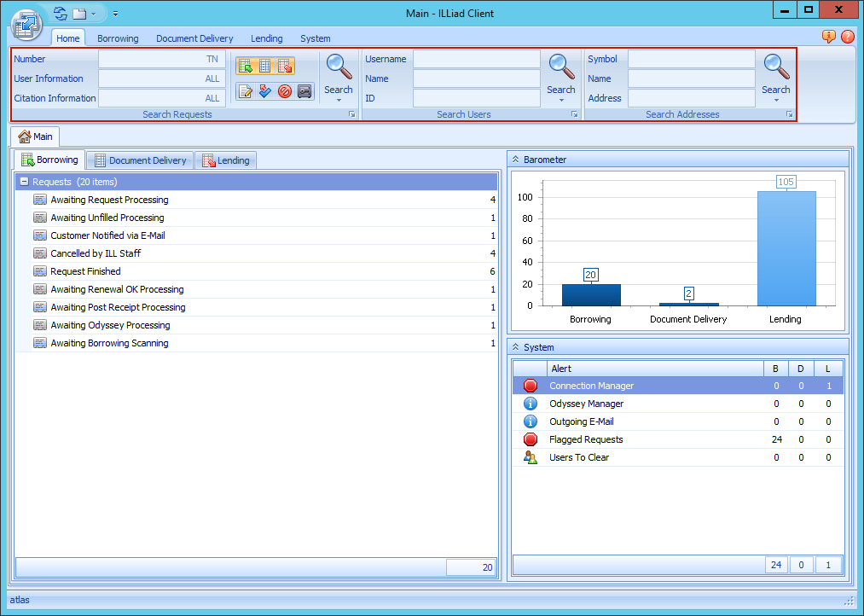The image size is (864, 616).
Task: Click the red Flagged Requests alert icon
Action: (x=531, y=439)
